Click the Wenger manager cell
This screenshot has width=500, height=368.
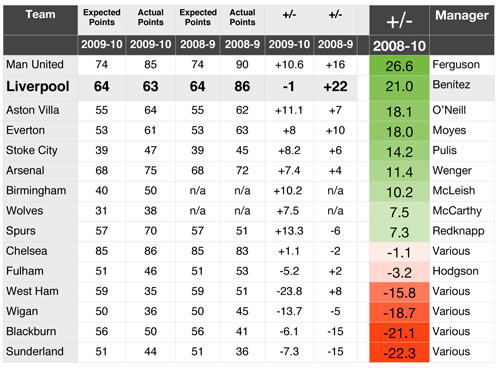point(462,171)
